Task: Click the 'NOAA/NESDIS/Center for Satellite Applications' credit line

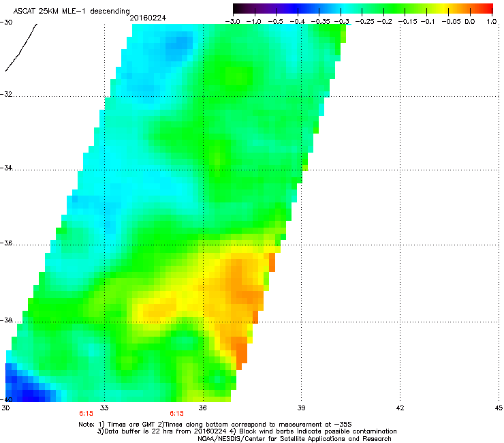Action: (x=294, y=438)
